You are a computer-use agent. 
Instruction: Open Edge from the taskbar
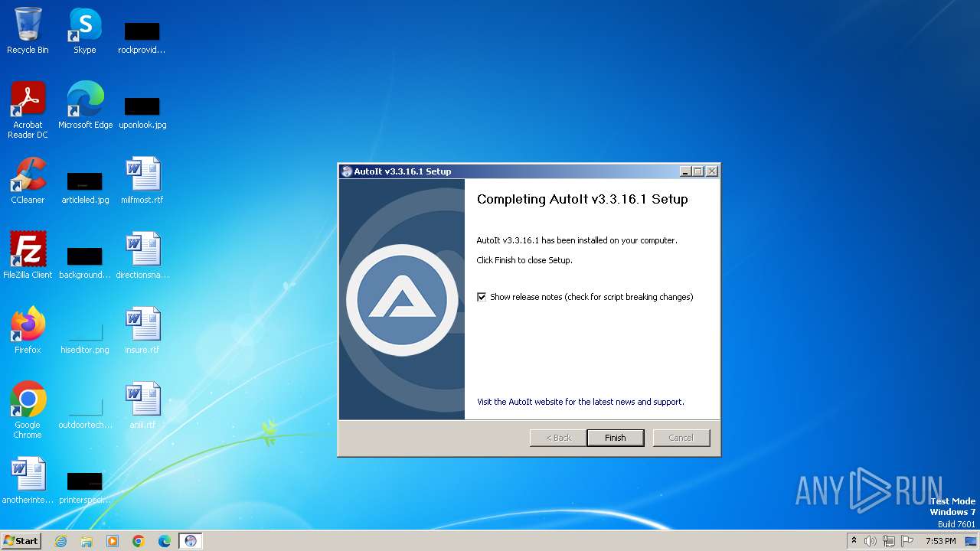pos(165,541)
